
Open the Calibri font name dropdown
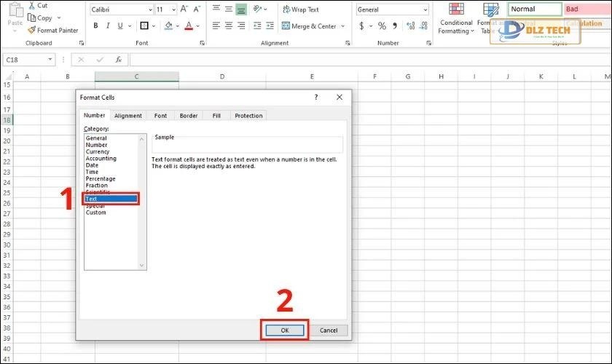point(149,10)
